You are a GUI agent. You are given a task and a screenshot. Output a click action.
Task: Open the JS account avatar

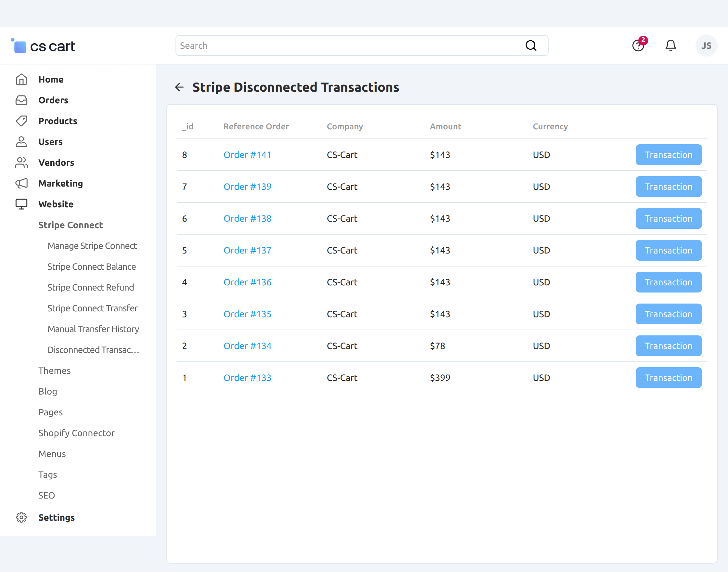click(706, 45)
